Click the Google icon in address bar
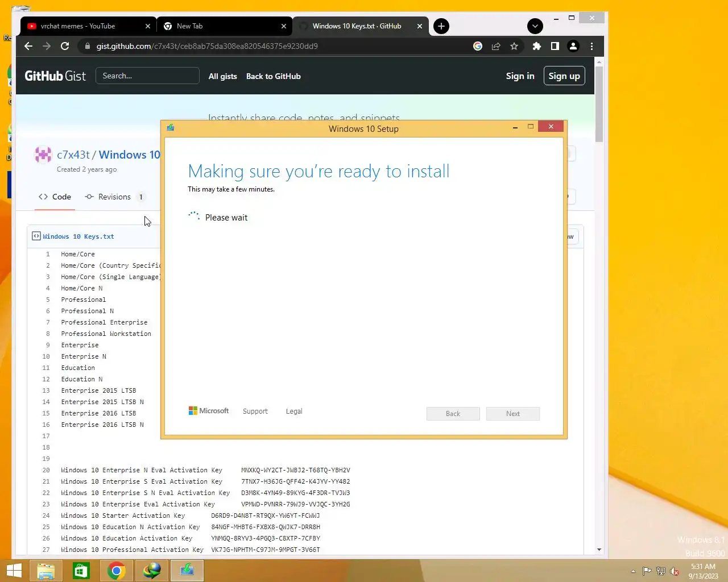The width and height of the screenshot is (728, 582). pyautogui.click(x=478, y=46)
